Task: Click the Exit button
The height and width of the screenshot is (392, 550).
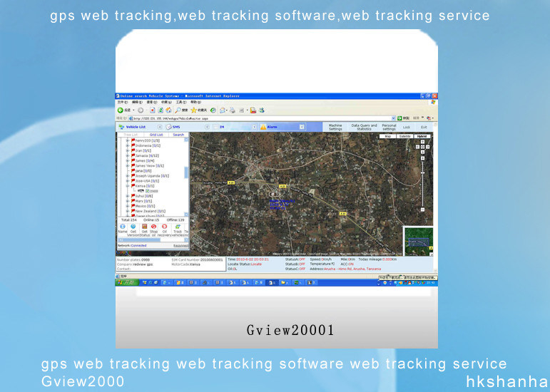Action: (x=424, y=127)
